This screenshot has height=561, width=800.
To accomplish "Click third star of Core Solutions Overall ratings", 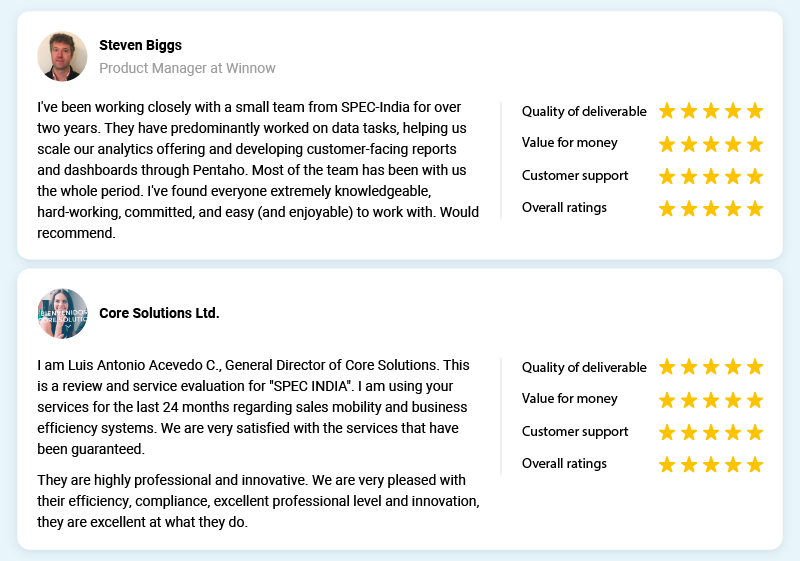I will tap(711, 465).
